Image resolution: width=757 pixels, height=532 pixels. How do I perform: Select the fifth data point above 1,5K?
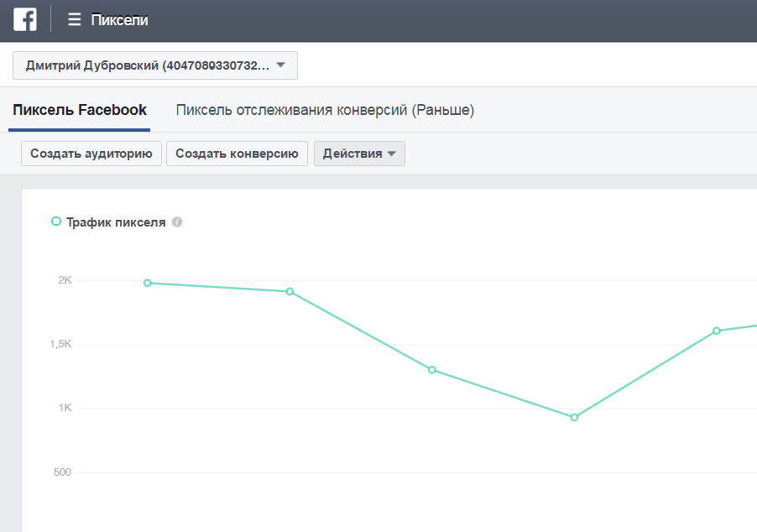[717, 331]
